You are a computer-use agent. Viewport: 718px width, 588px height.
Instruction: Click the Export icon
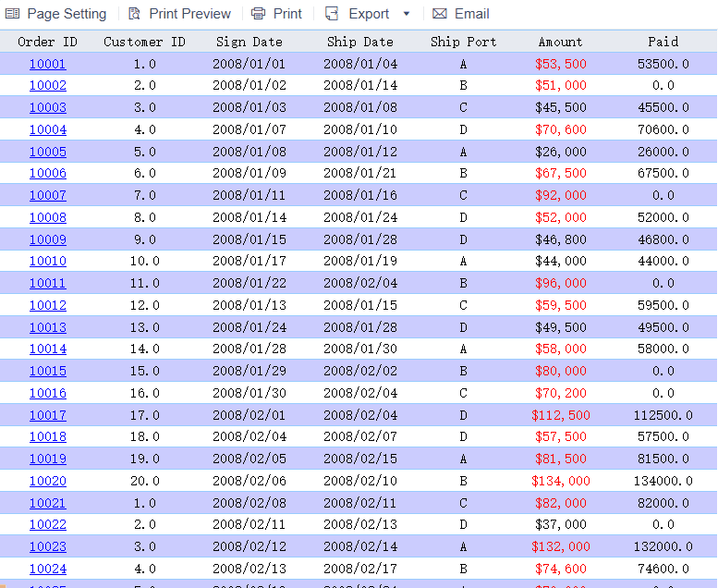pos(332,14)
